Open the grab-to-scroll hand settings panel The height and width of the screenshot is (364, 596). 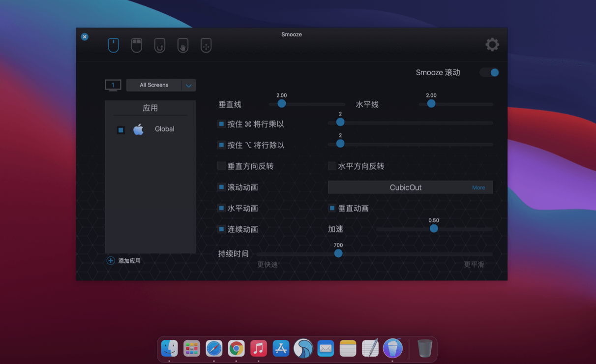tap(182, 45)
